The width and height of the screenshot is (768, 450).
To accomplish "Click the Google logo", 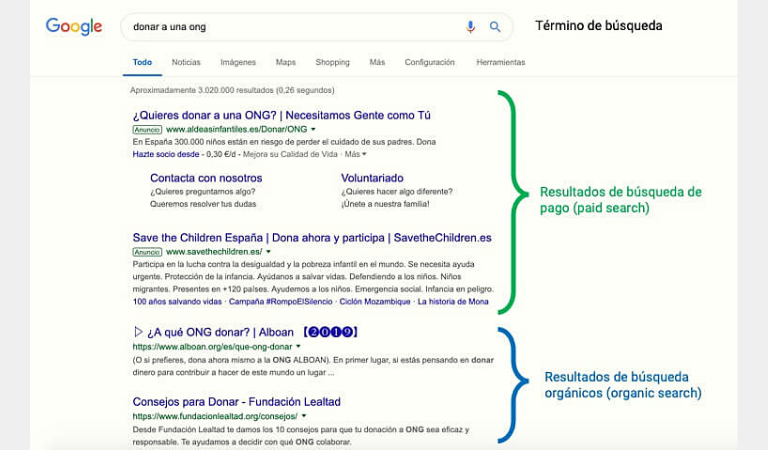I will point(74,26).
